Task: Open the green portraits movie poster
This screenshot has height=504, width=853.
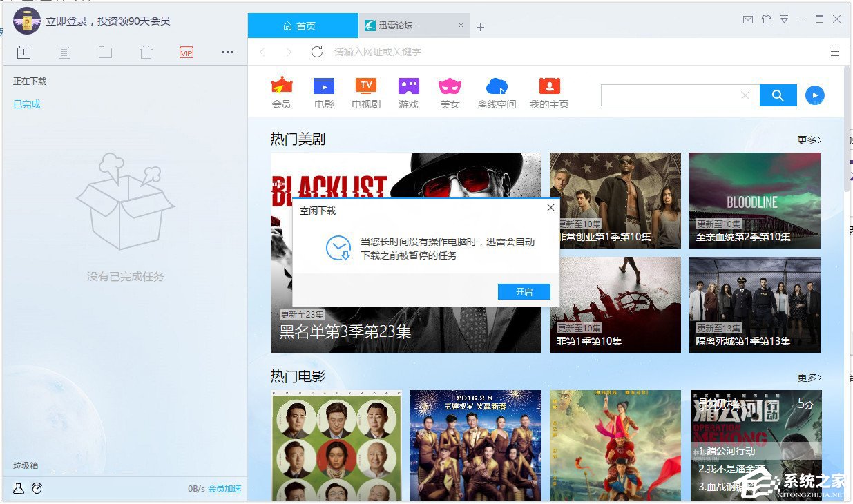Action: pyautogui.click(x=336, y=445)
